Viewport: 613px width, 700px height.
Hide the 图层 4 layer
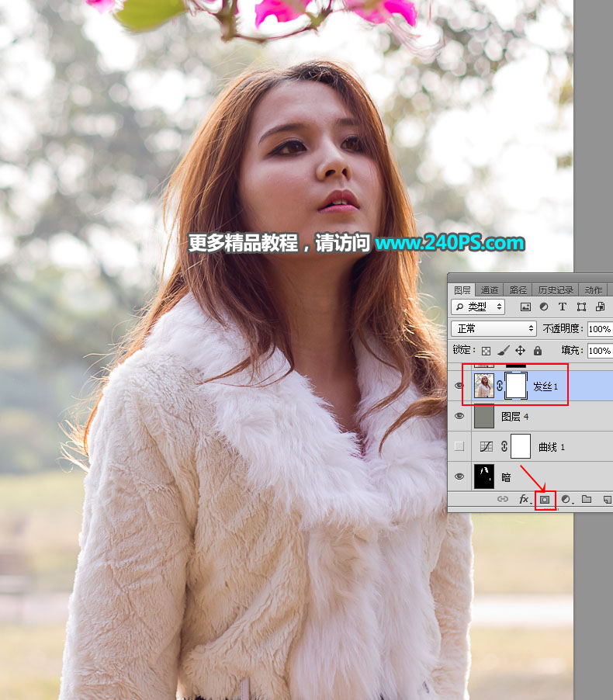459,416
